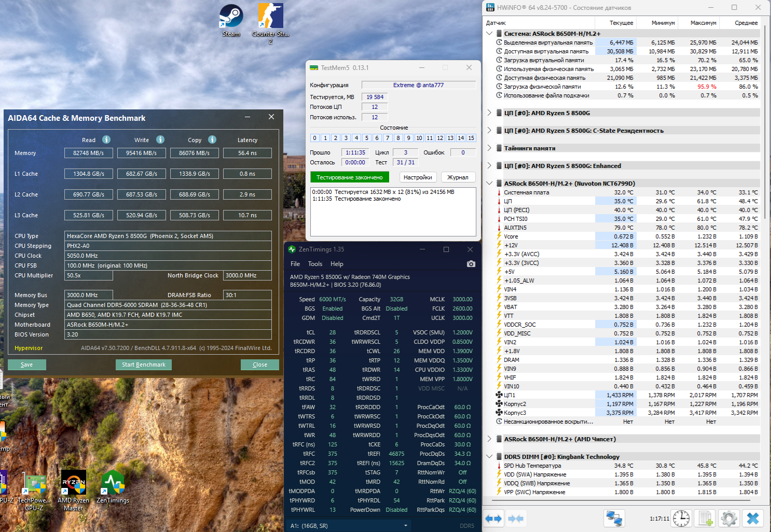Click the tCL value 28 in ZenTimings
Viewport: 771px width, 532px height.
coord(333,332)
